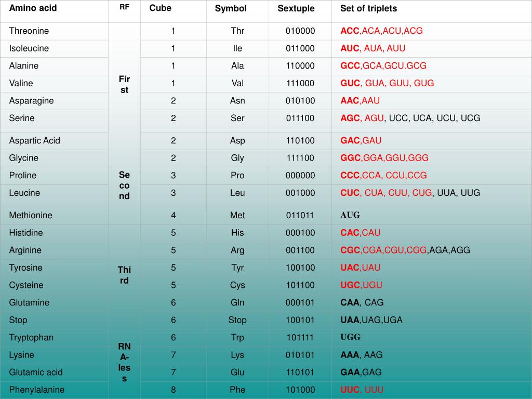The image size is (532, 399).
Task: Select the 'Isoleucine' amino acid cell
Action: pos(29,48)
